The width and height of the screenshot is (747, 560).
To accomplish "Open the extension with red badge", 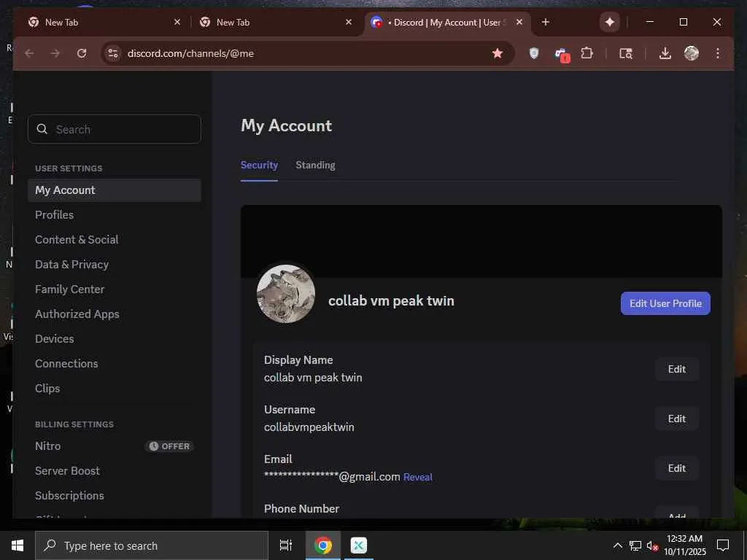I will point(562,54).
